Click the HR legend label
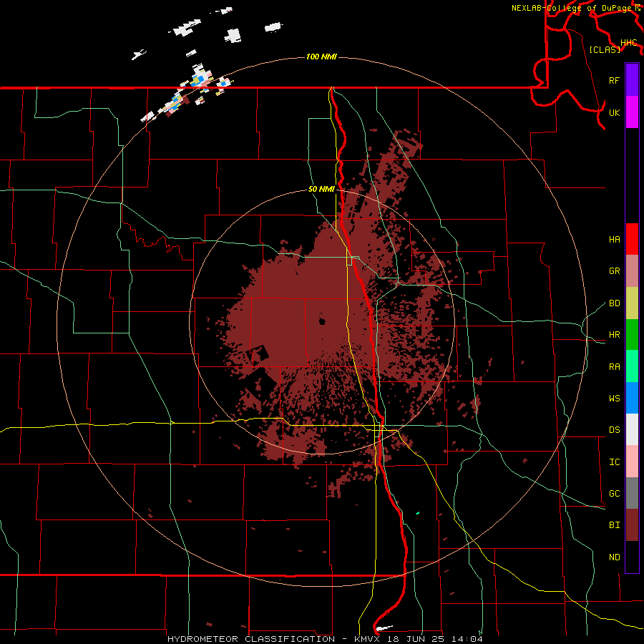644x644 pixels. click(x=614, y=335)
